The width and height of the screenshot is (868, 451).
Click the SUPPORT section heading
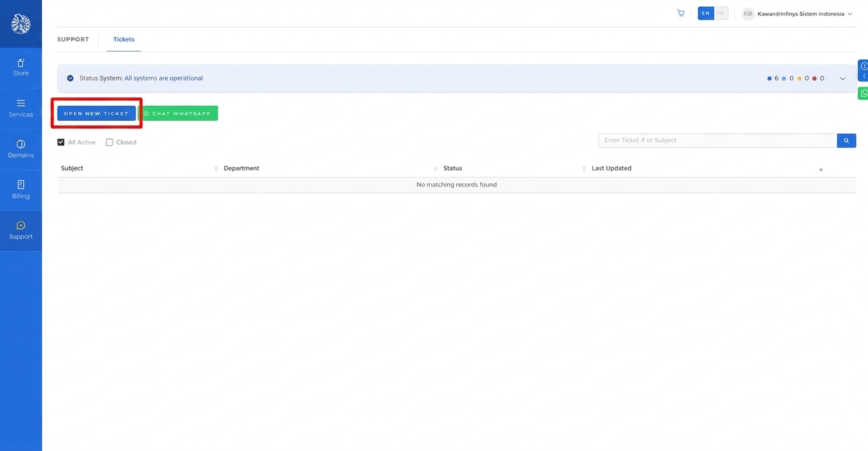coord(73,39)
